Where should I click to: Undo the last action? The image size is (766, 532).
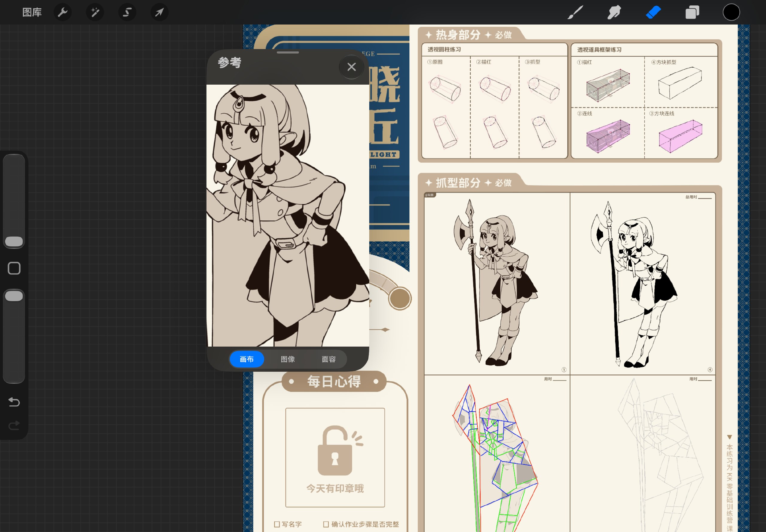tap(14, 402)
